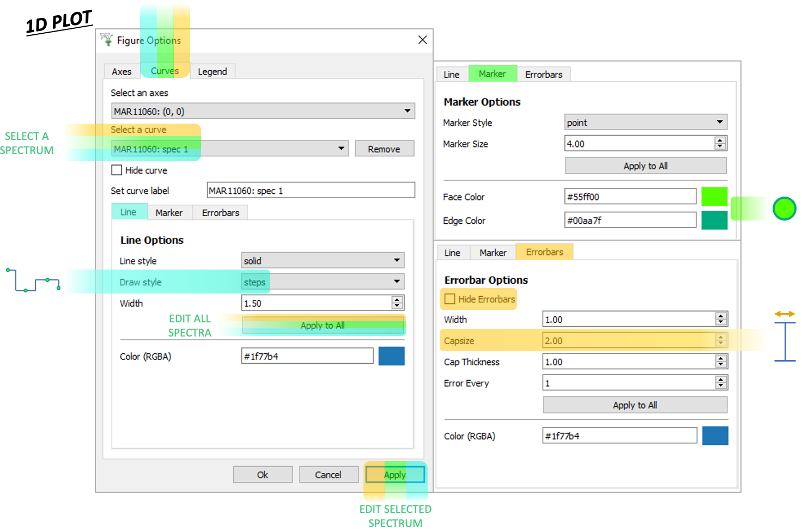This screenshot has height=532, width=802.
Task: Enable the Hide Errorbars checkbox
Action: tap(450, 299)
